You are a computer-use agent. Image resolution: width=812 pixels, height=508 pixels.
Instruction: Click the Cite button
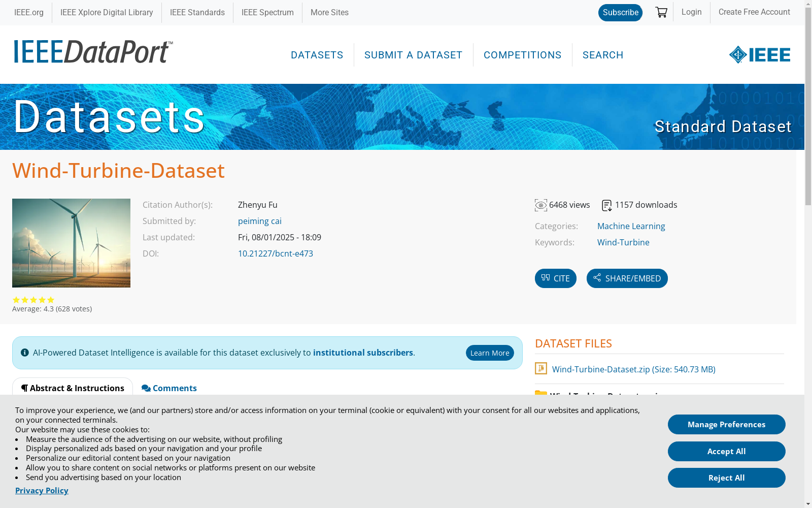pos(556,278)
